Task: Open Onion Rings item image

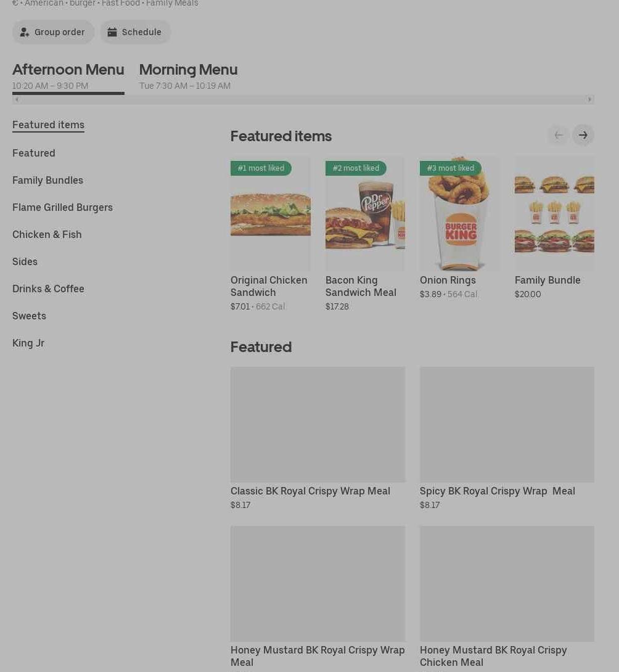Action: tap(459, 213)
